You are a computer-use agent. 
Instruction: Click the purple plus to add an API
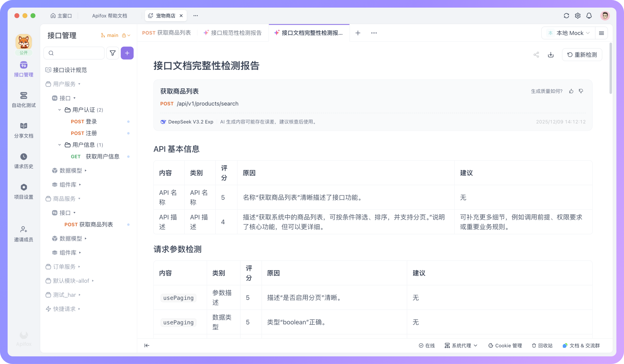pos(127,53)
